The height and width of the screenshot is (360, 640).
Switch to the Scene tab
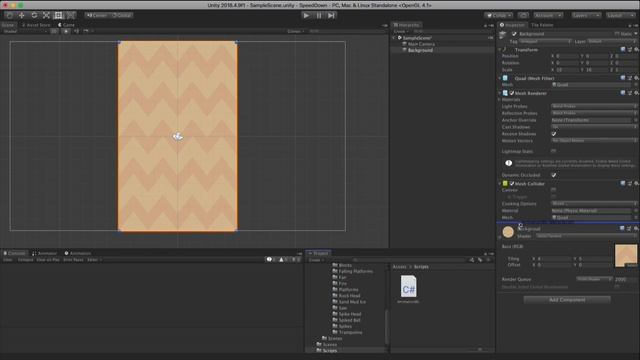point(9,25)
